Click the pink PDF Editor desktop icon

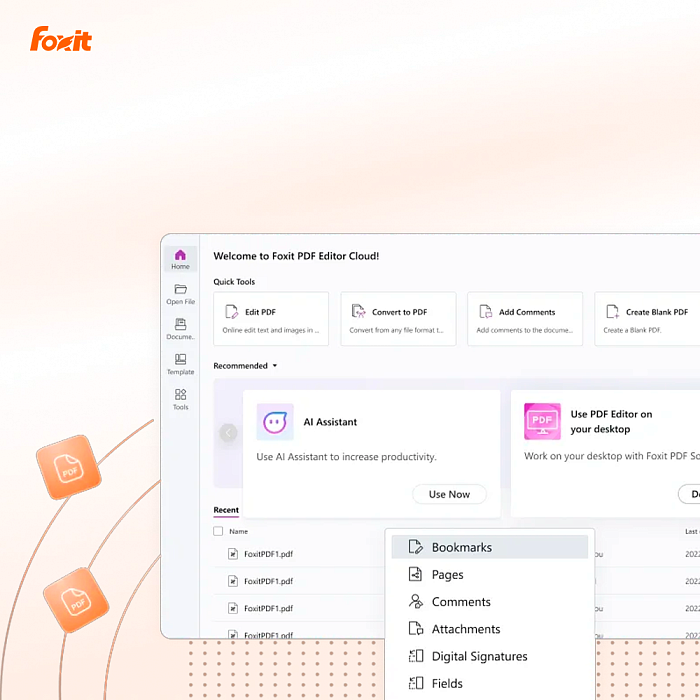542,421
